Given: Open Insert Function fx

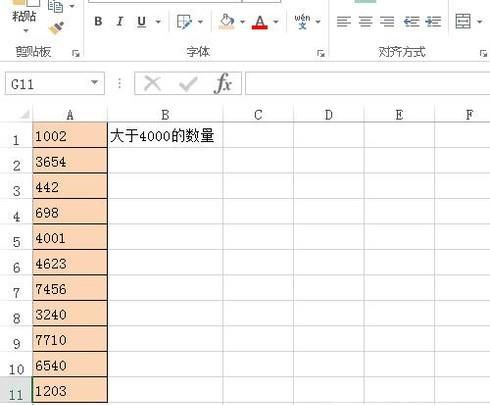Looking at the screenshot, I should point(223,83).
